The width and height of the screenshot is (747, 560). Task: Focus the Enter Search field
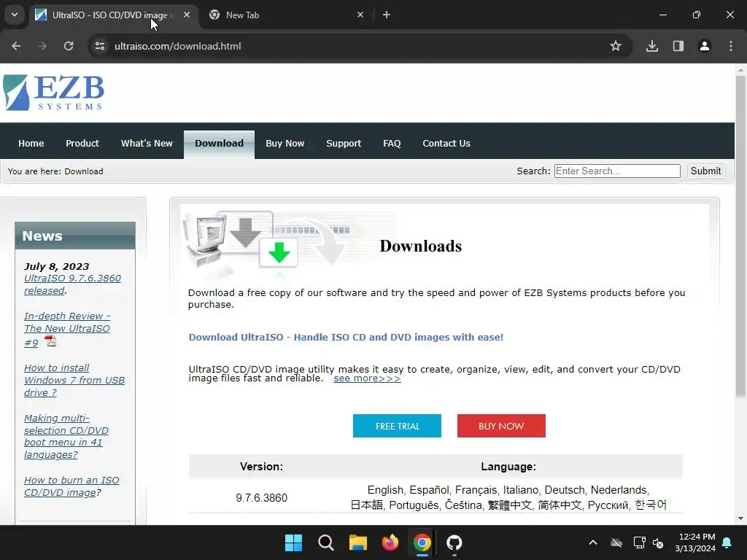pos(617,171)
